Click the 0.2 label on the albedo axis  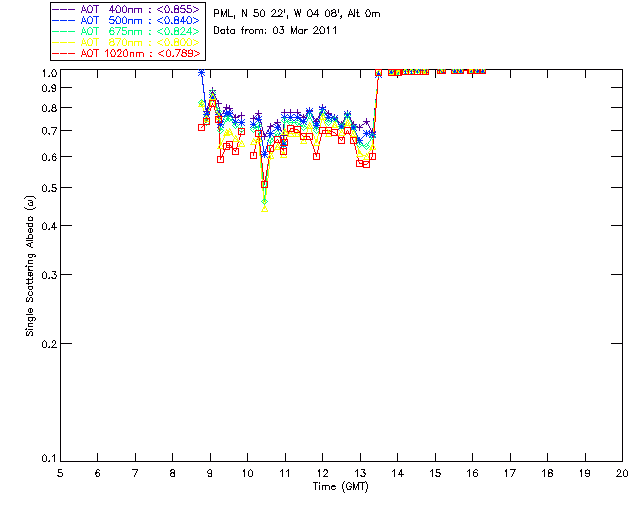pos(49,344)
